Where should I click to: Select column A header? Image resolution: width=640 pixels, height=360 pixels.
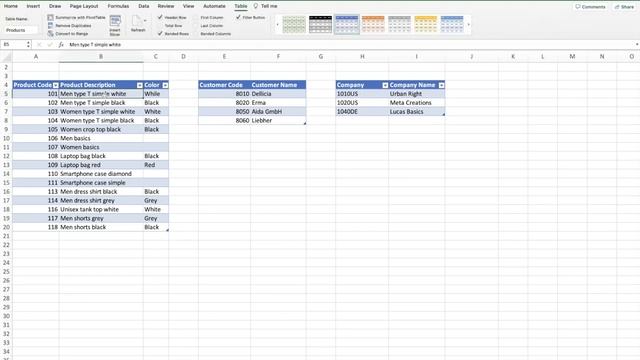click(x=36, y=56)
